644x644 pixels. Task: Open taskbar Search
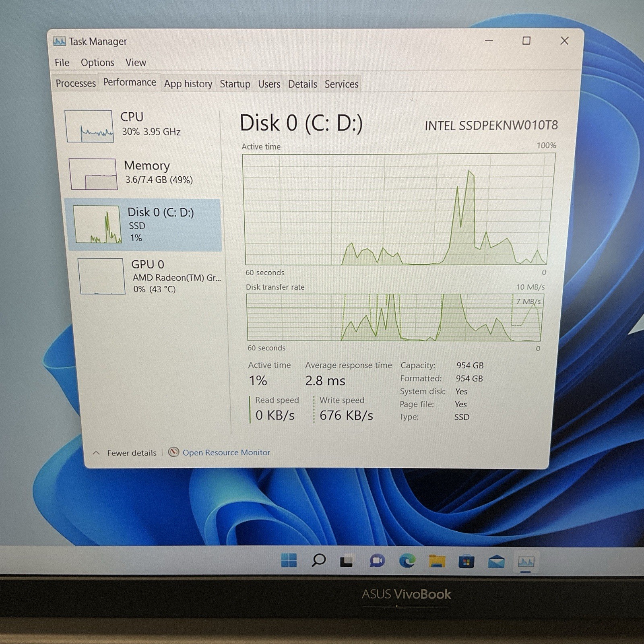click(318, 560)
